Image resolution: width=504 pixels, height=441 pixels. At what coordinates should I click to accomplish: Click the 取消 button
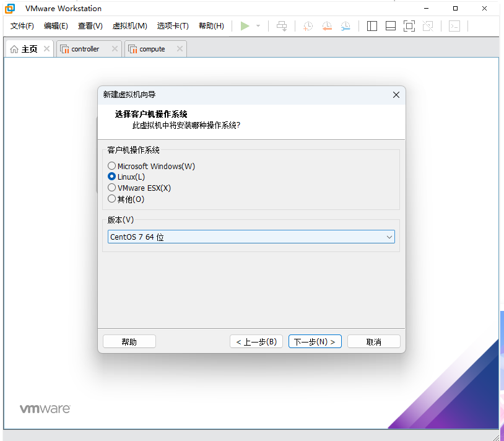pyautogui.click(x=374, y=342)
